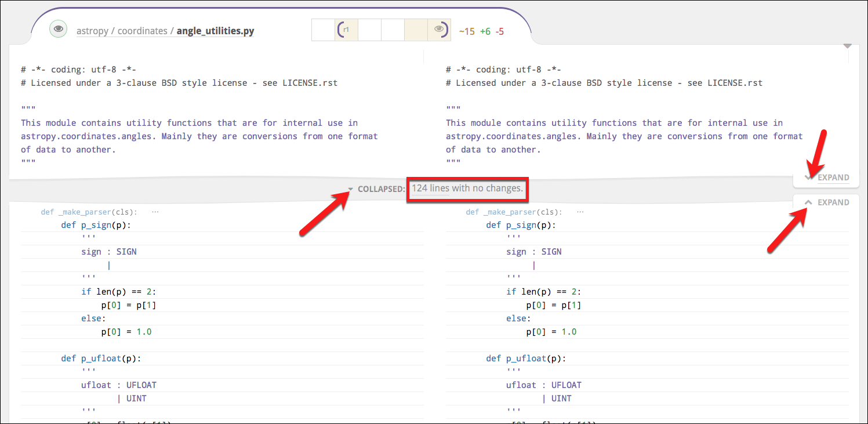Click left pane 'def p_sign(p):' line
Image resolution: width=868 pixels, height=424 pixels.
coord(96,225)
